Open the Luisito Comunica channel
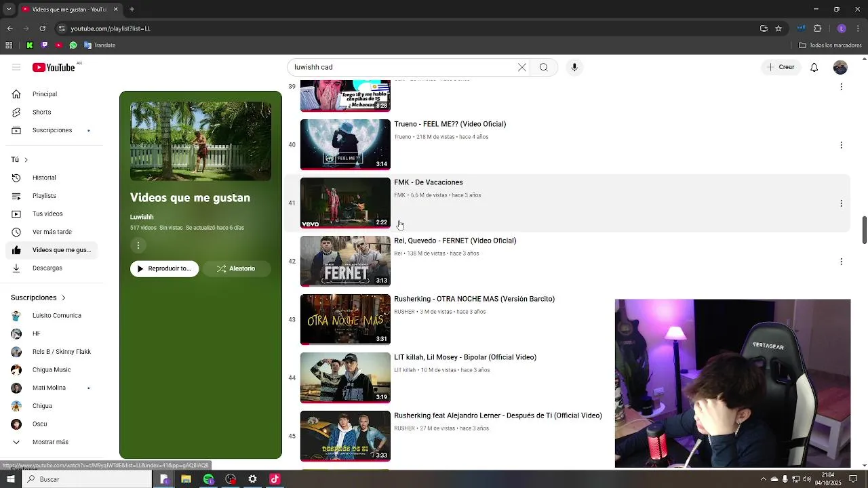The width and height of the screenshot is (868, 488). [x=52, y=315]
